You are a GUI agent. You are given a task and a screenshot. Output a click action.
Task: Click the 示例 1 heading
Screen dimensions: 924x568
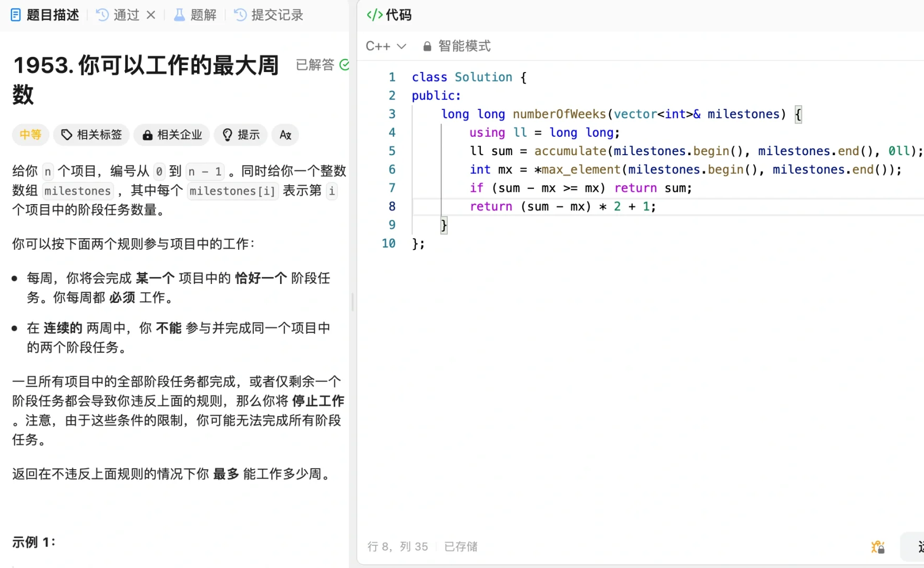(x=34, y=542)
